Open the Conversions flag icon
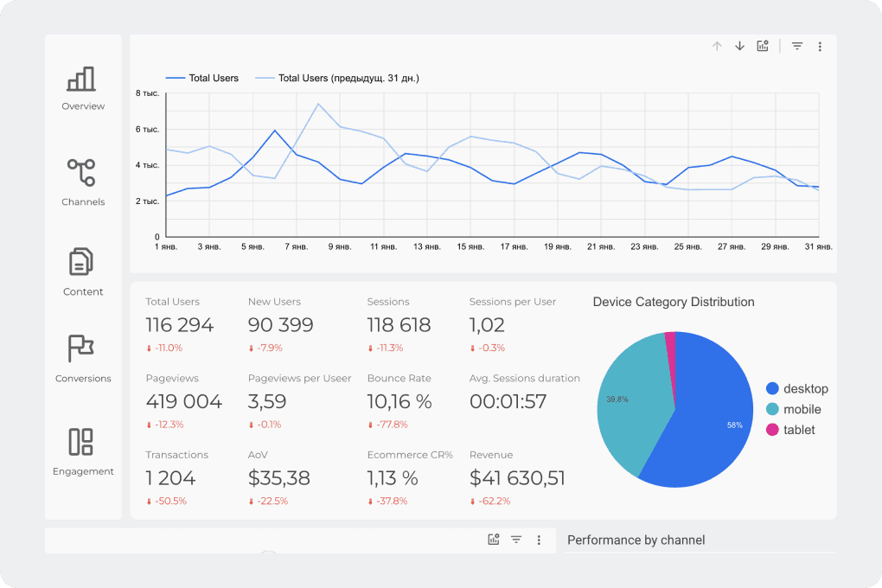This screenshot has height=588, width=882. point(81,348)
